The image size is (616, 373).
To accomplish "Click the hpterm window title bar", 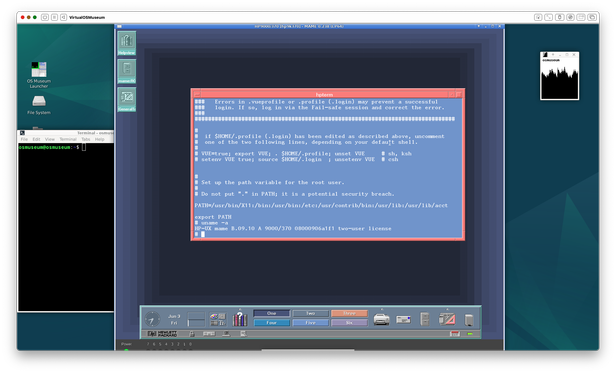I will coord(324,94).
